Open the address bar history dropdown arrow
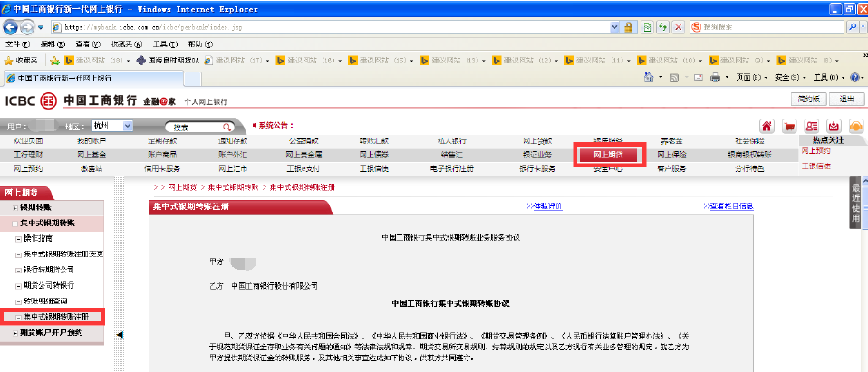The width and height of the screenshot is (868, 372). (x=614, y=26)
